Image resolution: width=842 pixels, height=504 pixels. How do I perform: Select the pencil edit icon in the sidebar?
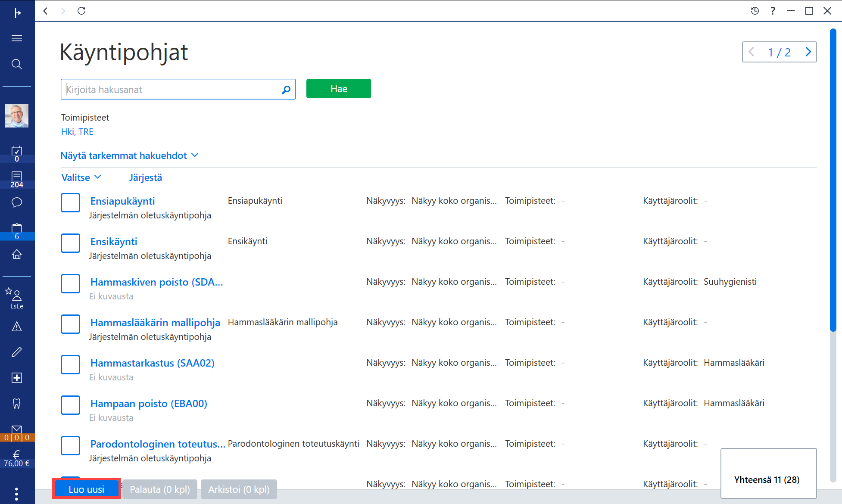17,352
